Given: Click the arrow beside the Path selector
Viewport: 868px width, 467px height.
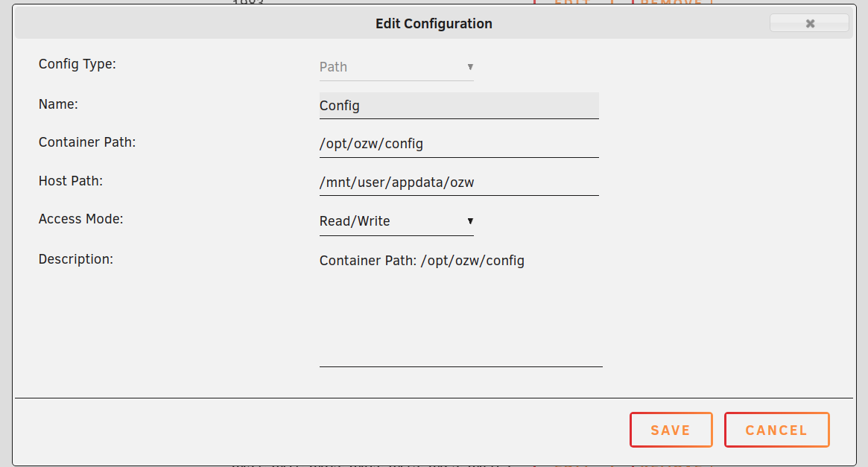Looking at the screenshot, I should pos(470,67).
